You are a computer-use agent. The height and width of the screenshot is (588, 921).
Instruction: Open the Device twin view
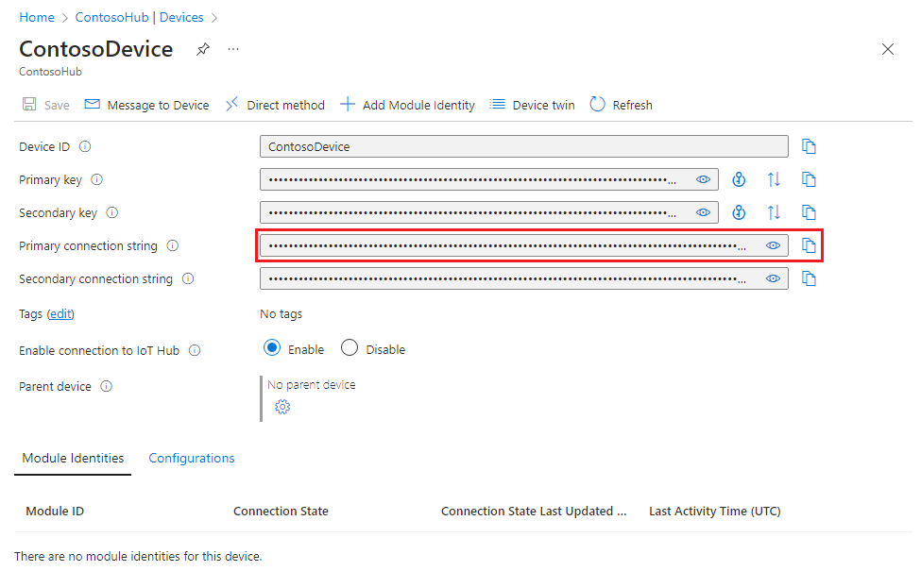pyautogui.click(x=532, y=105)
